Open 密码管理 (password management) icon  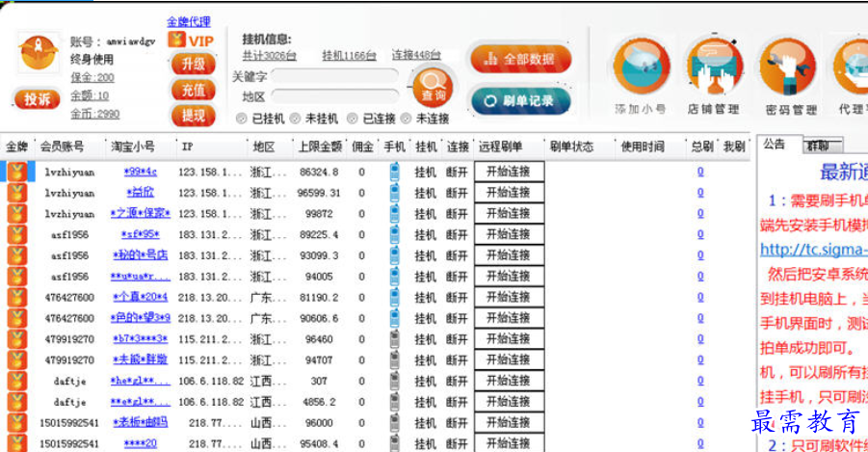pos(788,66)
